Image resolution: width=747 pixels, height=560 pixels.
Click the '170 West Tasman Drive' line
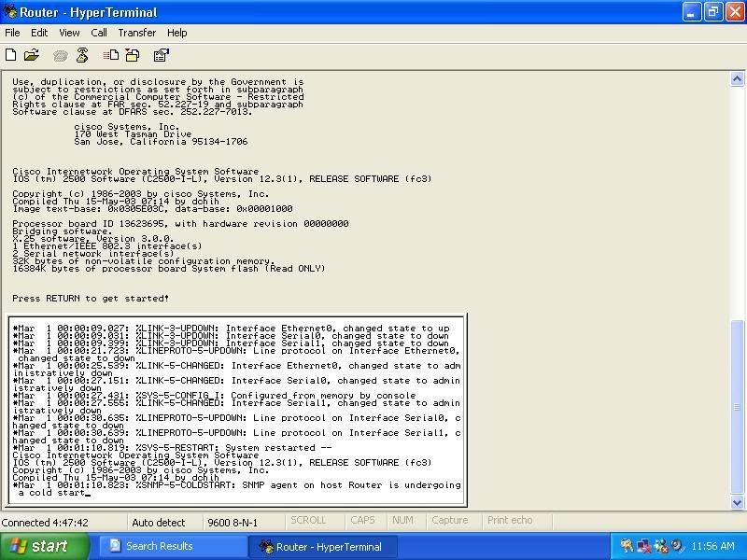(133, 134)
